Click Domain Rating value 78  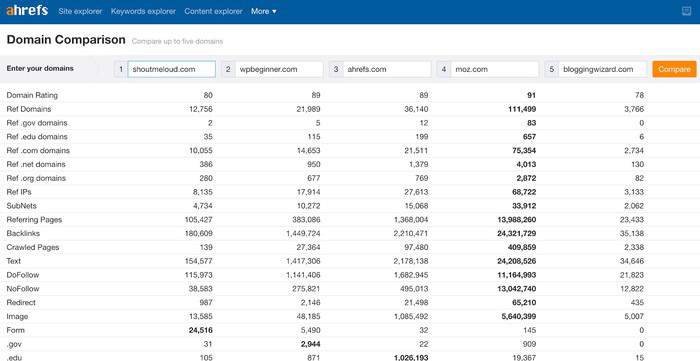639,95
